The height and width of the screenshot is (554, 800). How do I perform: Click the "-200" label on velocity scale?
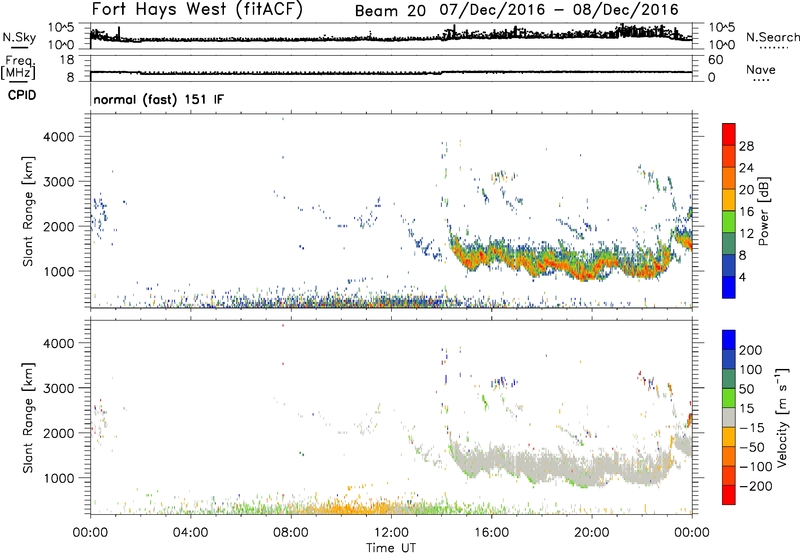[756, 486]
